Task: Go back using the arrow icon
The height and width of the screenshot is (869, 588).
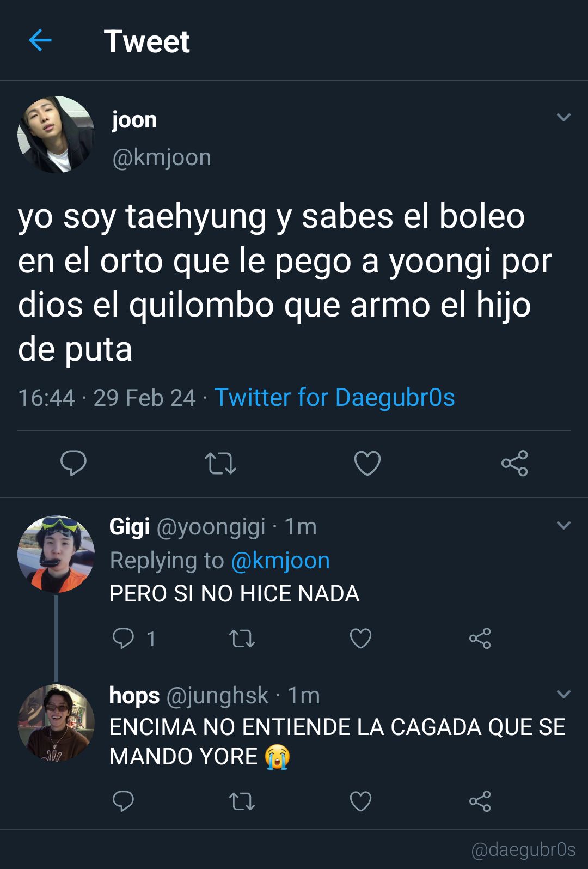Action: pos(40,40)
